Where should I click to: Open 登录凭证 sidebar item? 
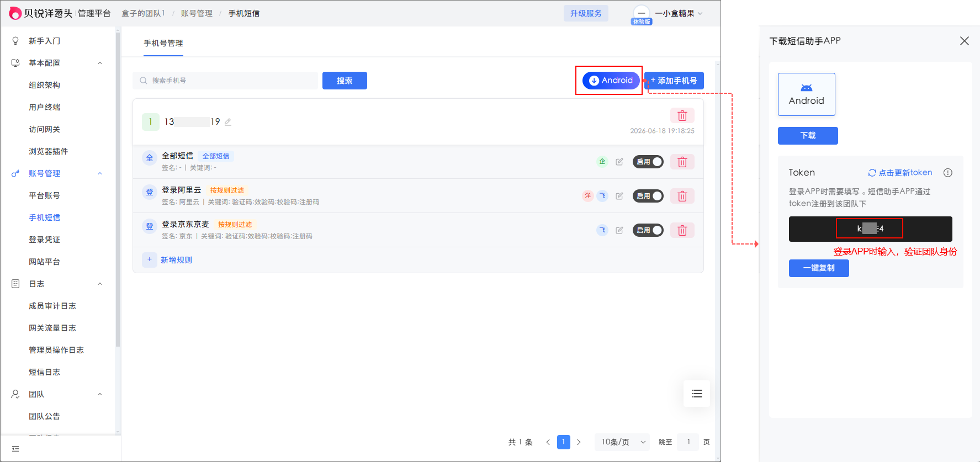coord(44,240)
